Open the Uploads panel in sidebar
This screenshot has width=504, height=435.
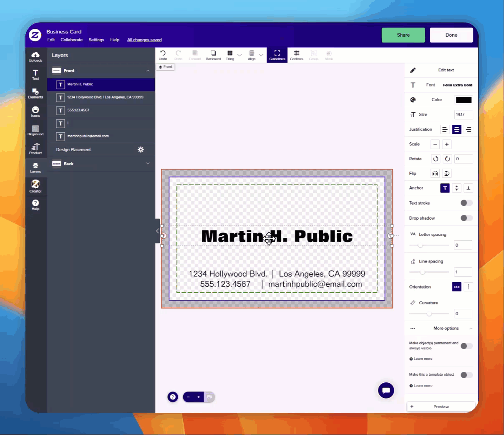point(35,56)
